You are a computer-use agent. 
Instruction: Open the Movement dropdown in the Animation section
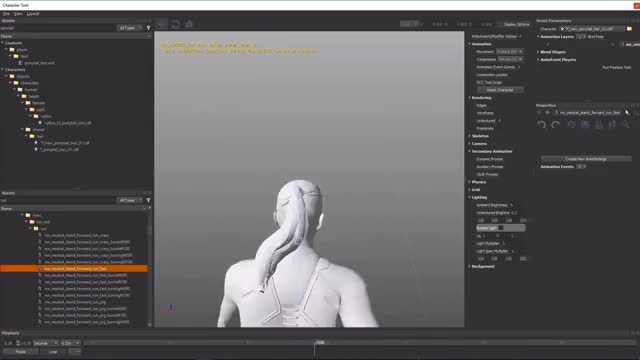[x=509, y=52]
